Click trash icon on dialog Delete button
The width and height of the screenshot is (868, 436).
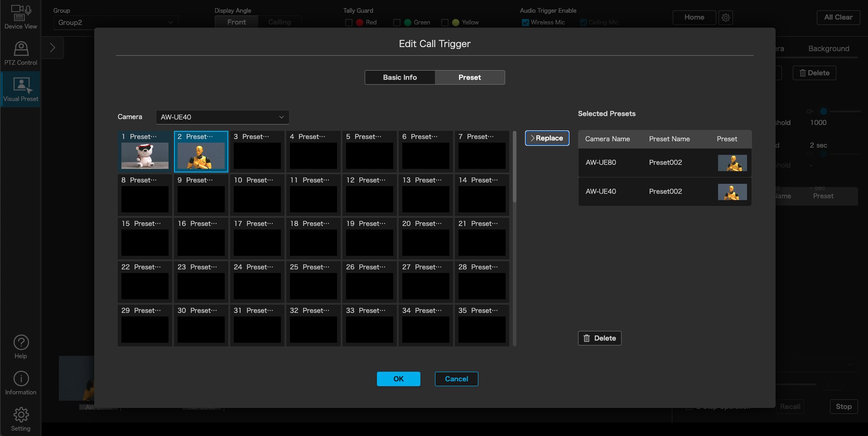pos(587,338)
